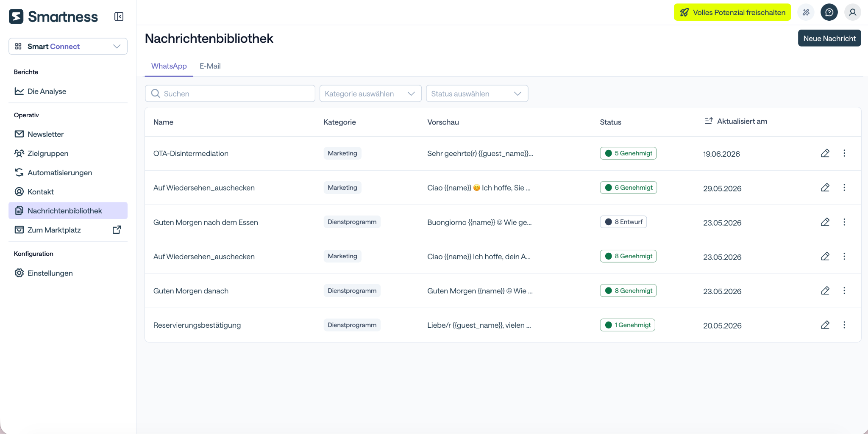Viewport: 868px width, 434px height.
Task: Click the 6 Genehmigt status badge
Action: 628,188
